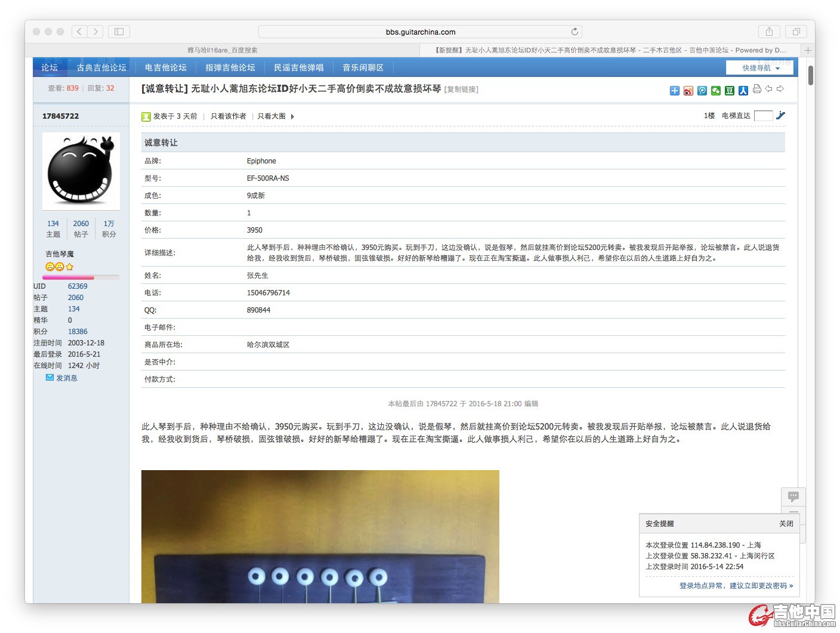Share post to Sina Weibo
The width and height of the screenshot is (840, 633).
tap(688, 91)
